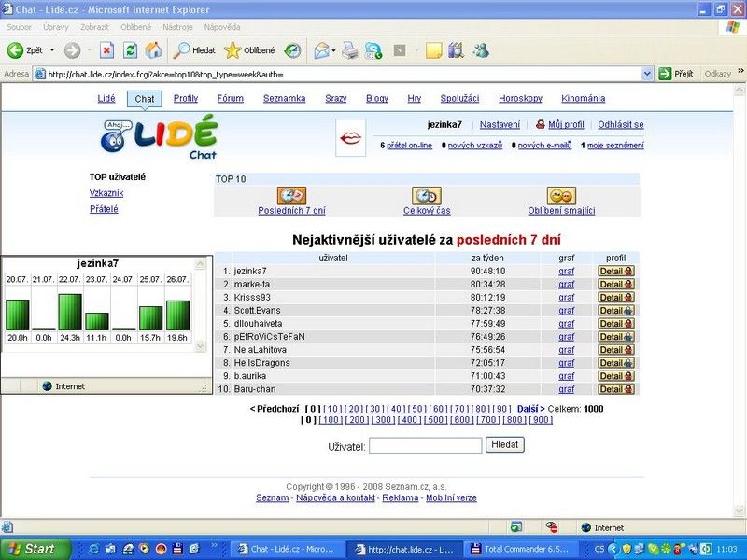The width and height of the screenshot is (747, 560).
Task: Click the graf link for marke-ta
Action: tap(566, 285)
